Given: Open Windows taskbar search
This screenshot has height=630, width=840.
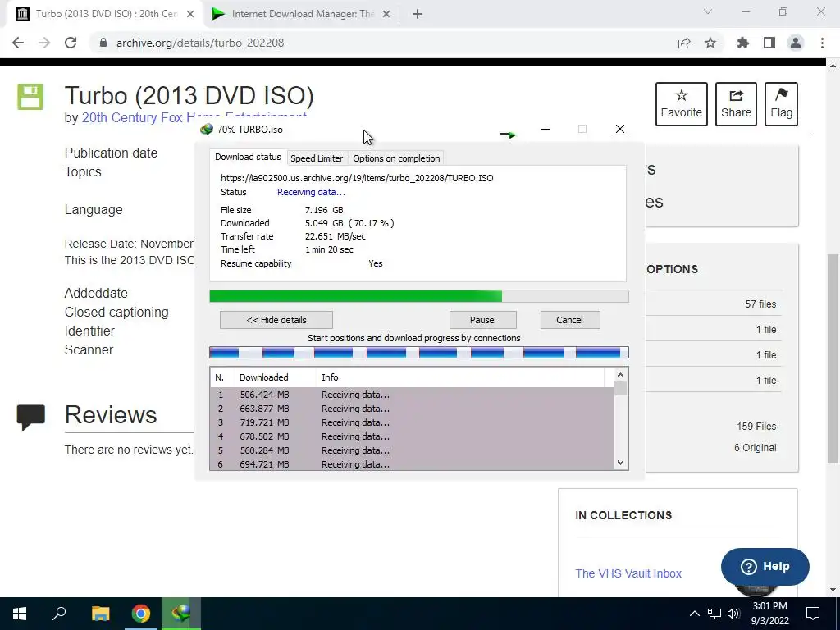Looking at the screenshot, I should pos(59,614).
